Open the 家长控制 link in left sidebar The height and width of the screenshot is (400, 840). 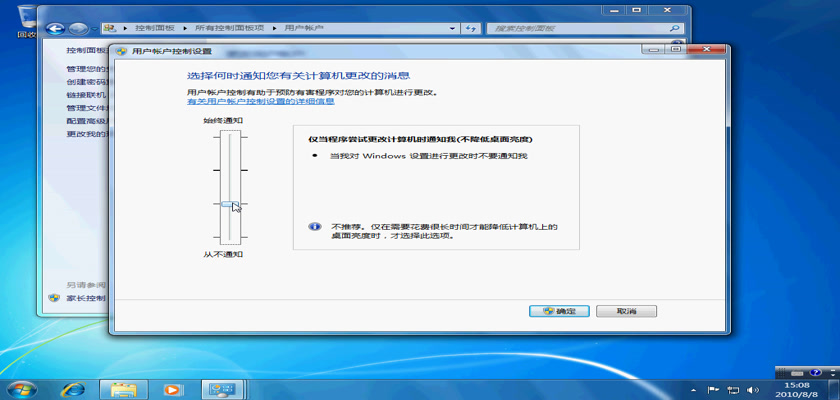pos(85,298)
